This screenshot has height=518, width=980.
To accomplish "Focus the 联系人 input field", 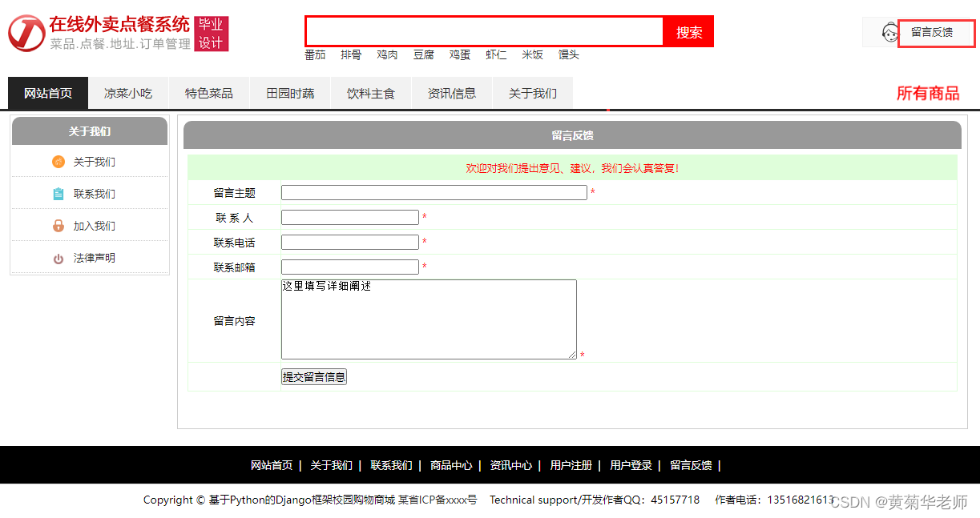I will pyautogui.click(x=350, y=218).
